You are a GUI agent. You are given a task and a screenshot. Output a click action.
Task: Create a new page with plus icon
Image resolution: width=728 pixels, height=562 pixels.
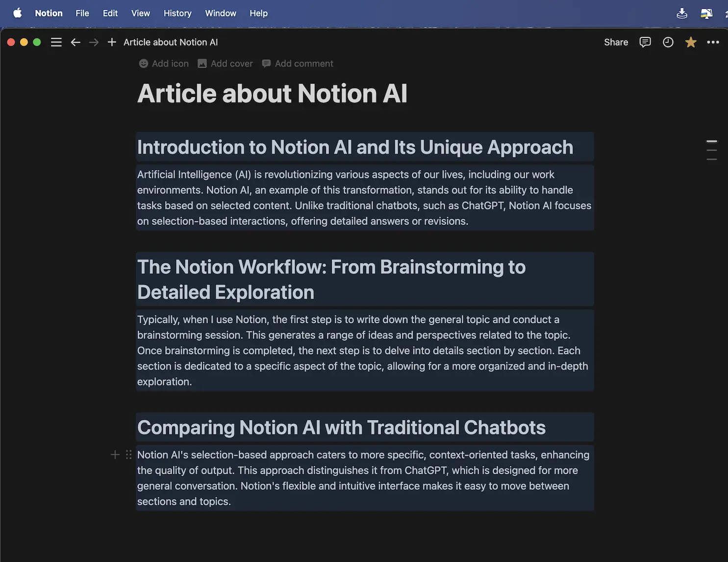click(x=112, y=42)
